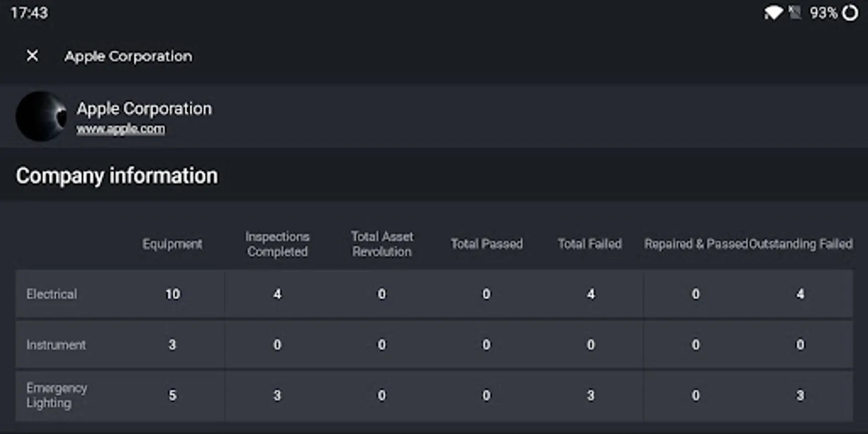
Task: Select the Electrical row label
Action: (52, 294)
